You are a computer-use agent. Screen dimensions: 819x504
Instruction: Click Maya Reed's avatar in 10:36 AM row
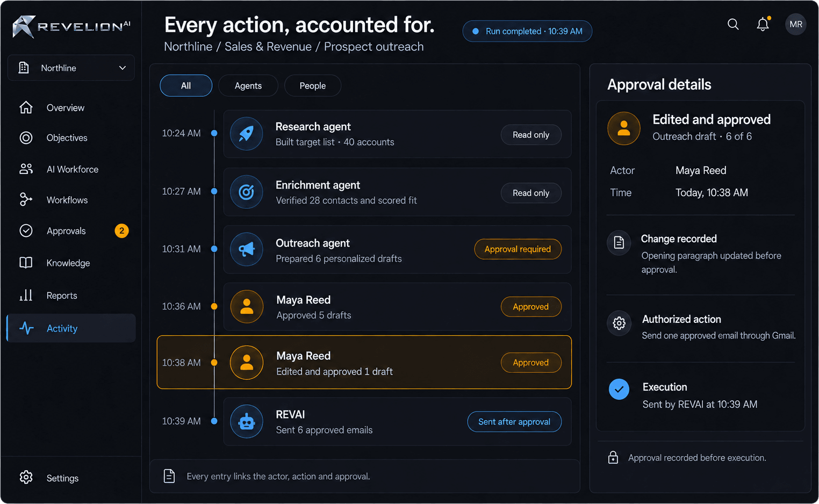(247, 307)
